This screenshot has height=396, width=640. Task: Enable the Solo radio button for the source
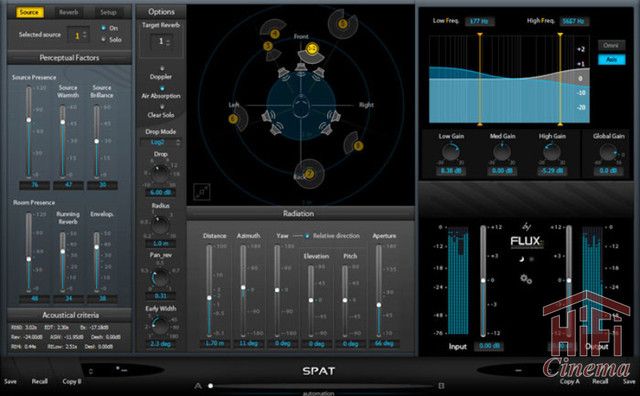[x=104, y=39]
